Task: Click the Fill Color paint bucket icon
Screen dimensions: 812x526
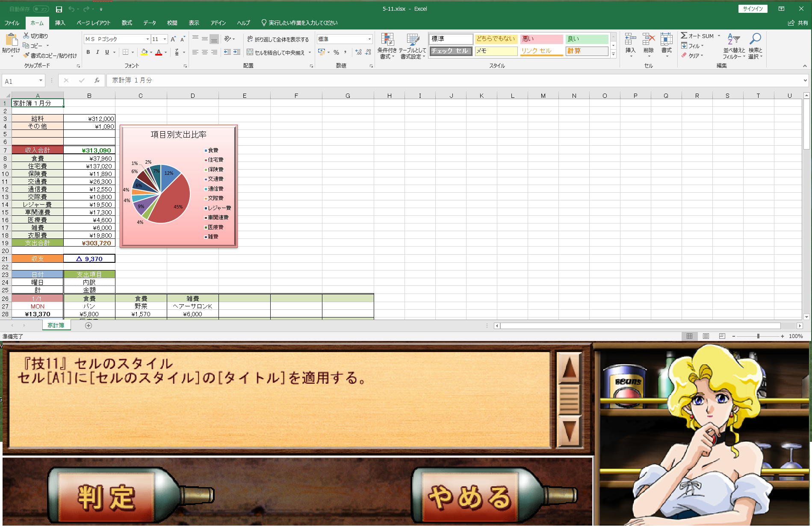Action: coord(144,52)
